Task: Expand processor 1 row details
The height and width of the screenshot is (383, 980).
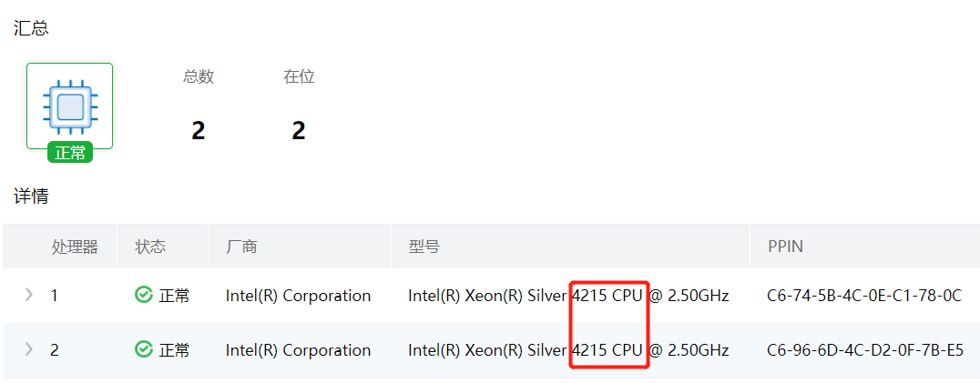Action: pyautogui.click(x=28, y=295)
